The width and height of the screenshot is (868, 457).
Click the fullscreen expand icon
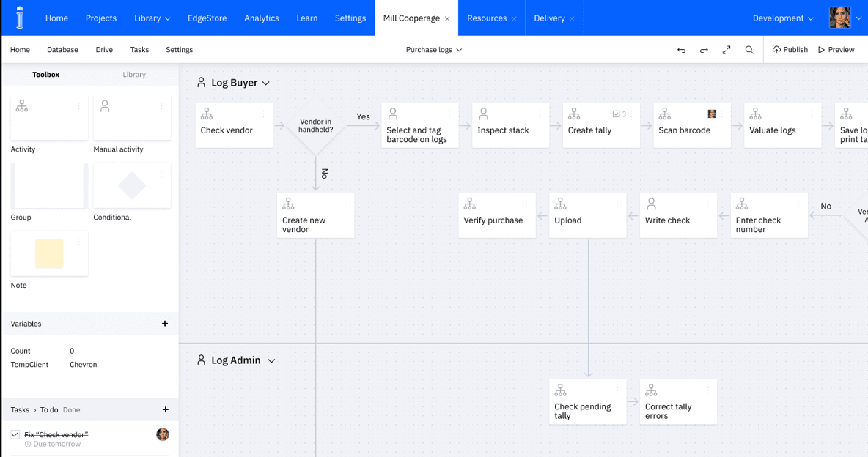tap(726, 50)
